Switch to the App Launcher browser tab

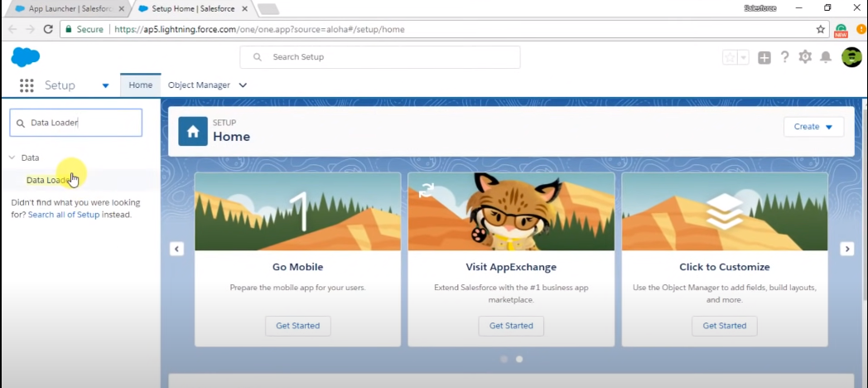click(66, 8)
